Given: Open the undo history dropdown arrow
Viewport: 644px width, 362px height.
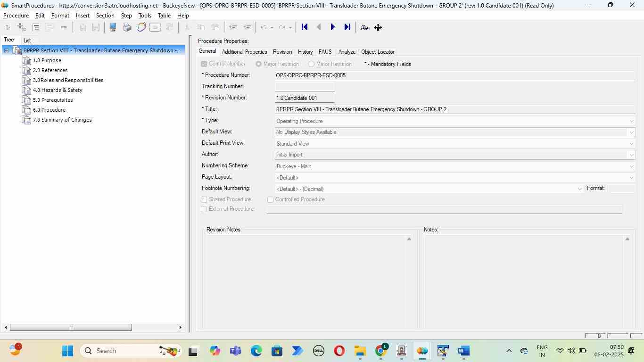Looking at the screenshot, I should point(272,27).
